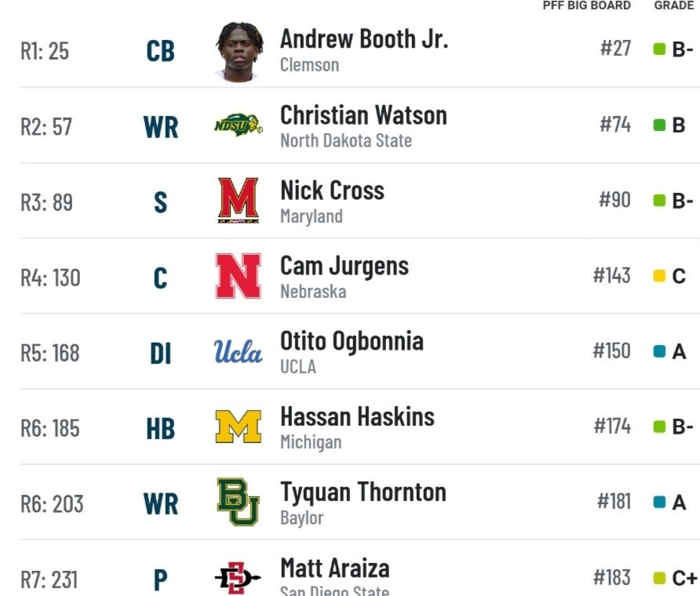
Task: Click the San Diego State logo
Action: click(x=238, y=578)
